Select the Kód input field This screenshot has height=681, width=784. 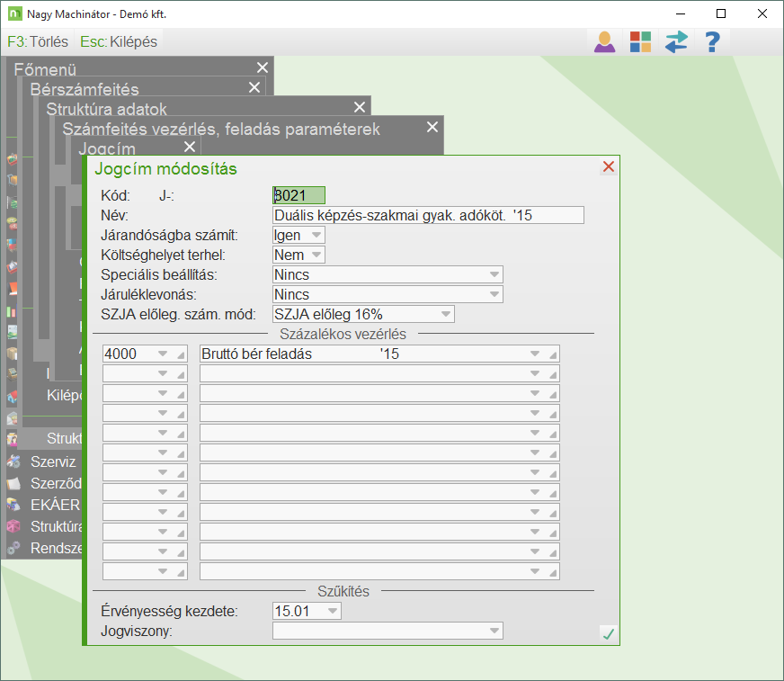pyautogui.click(x=298, y=195)
